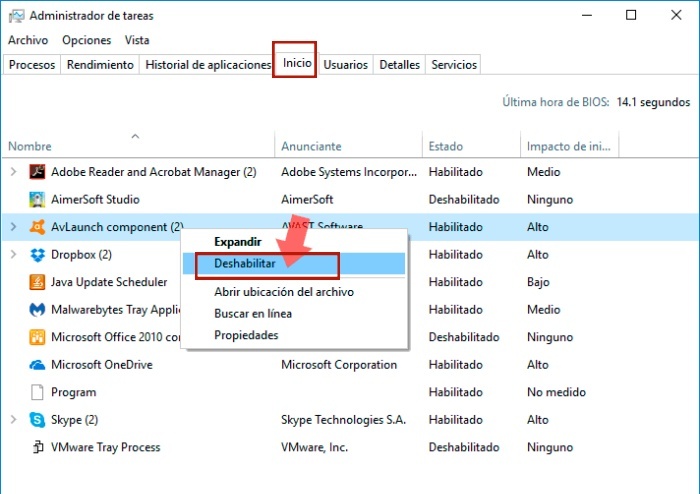Expand the AvLaunch component group arrow
700x494 pixels.
click(x=13, y=227)
